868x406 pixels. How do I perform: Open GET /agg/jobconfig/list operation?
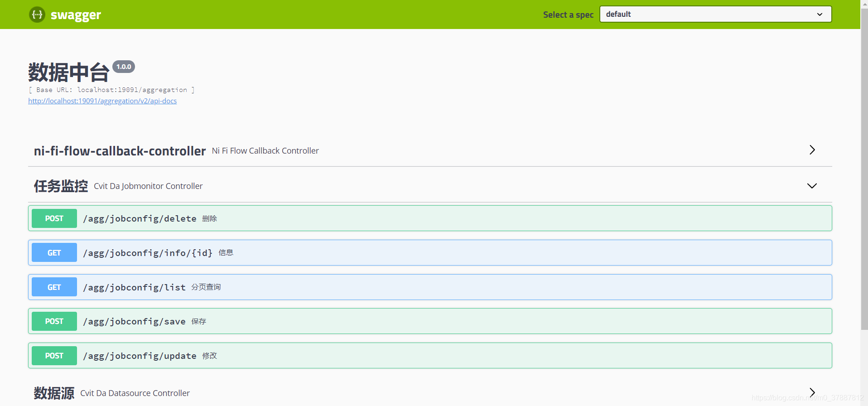pyautogui.click(x=430, y=287)
